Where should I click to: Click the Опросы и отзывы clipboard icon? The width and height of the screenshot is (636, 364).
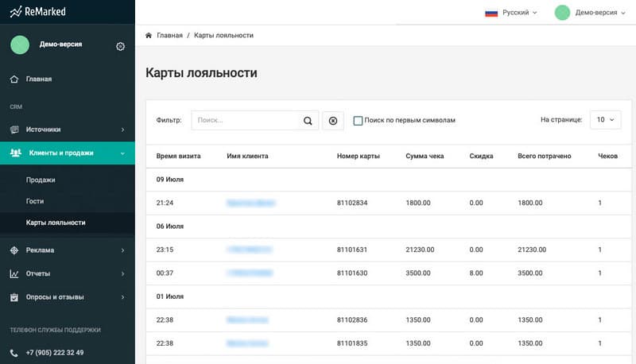14,297
